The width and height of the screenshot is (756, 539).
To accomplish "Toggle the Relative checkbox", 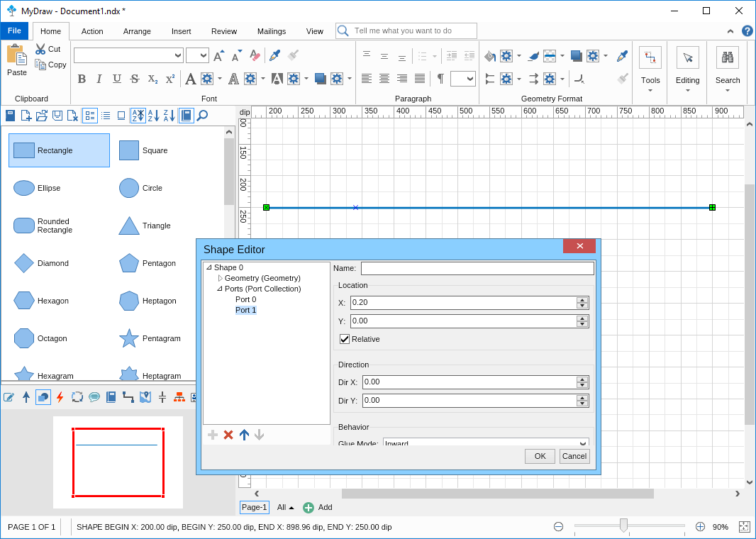I will coord(344,339).
